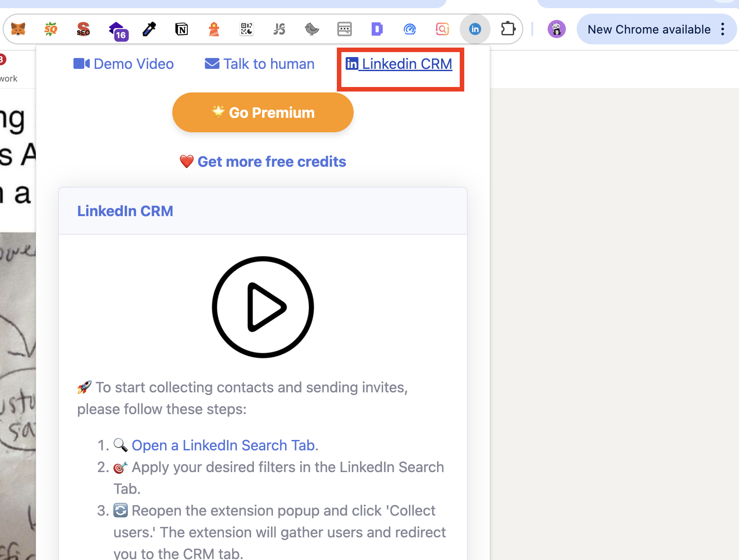Open the Chrome three-dot menu
The height and width of the screenshot is (560, 739).
point(723,29)
